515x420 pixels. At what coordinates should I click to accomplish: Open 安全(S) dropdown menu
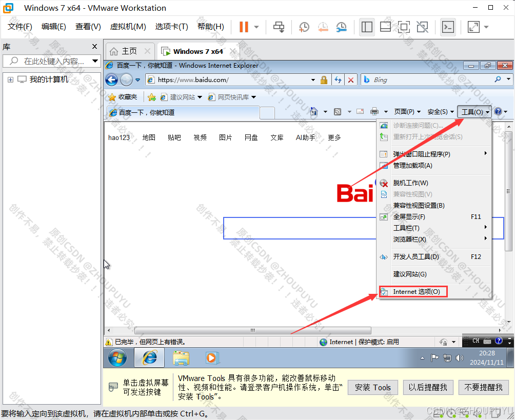[441, 112]
